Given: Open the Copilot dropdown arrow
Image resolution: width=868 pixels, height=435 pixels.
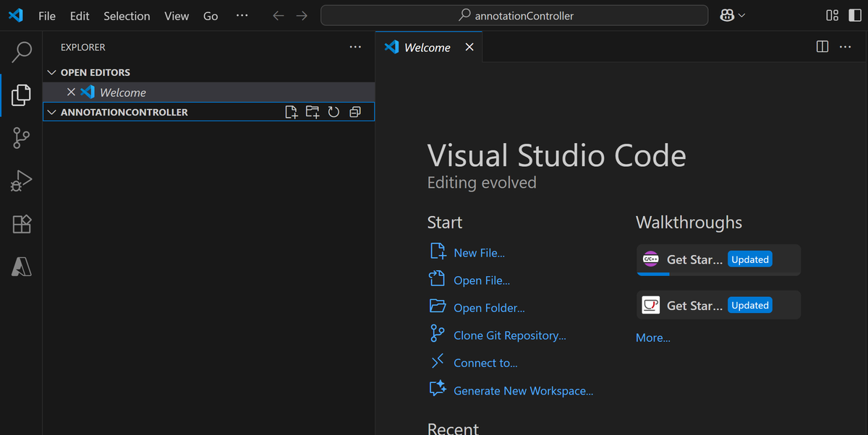Looking at the screenshot, I should click(741, 15).
